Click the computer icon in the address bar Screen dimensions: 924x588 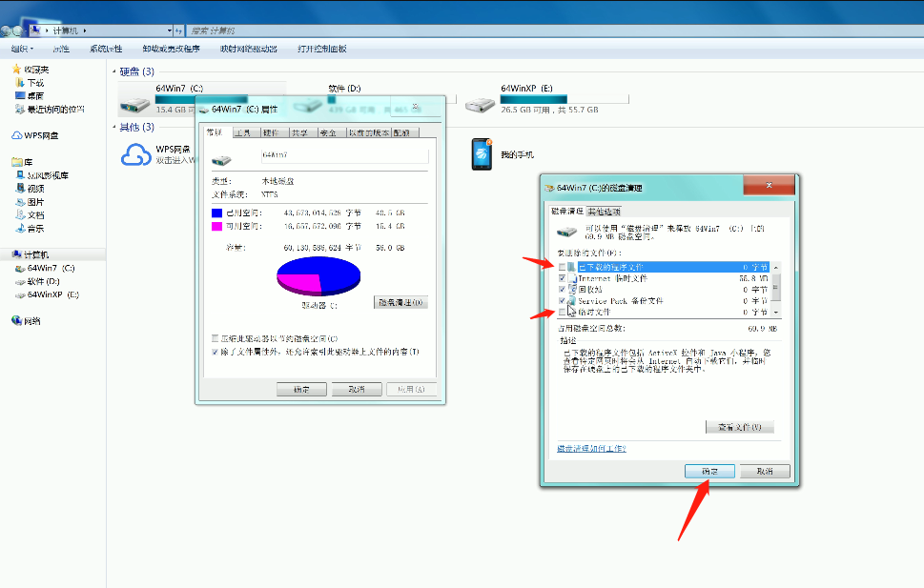[x=34, y=30]
